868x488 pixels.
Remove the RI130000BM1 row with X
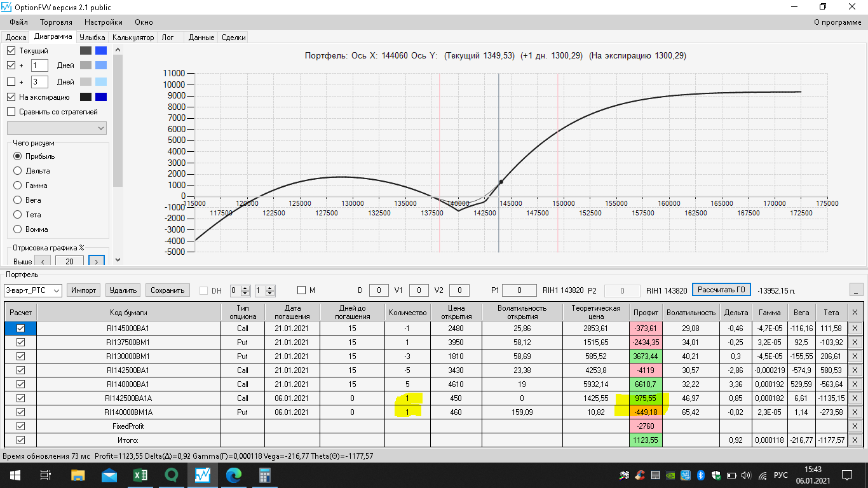click(855, 356)
